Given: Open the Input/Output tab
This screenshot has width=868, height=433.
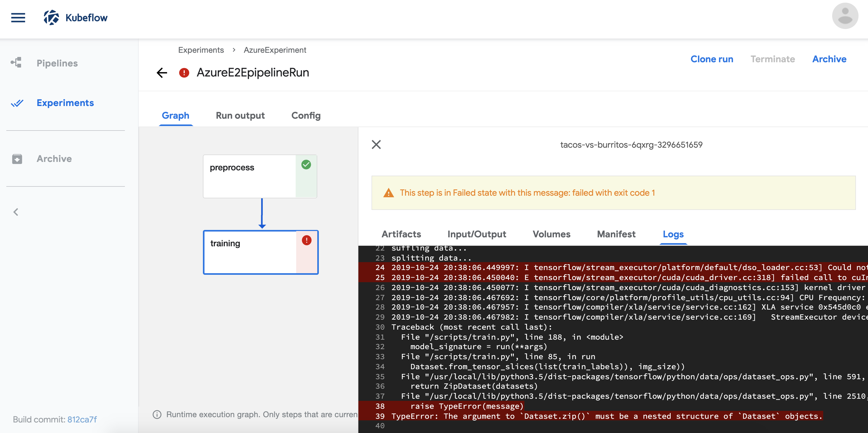Looking at the screenshot, I should (476, 234).
